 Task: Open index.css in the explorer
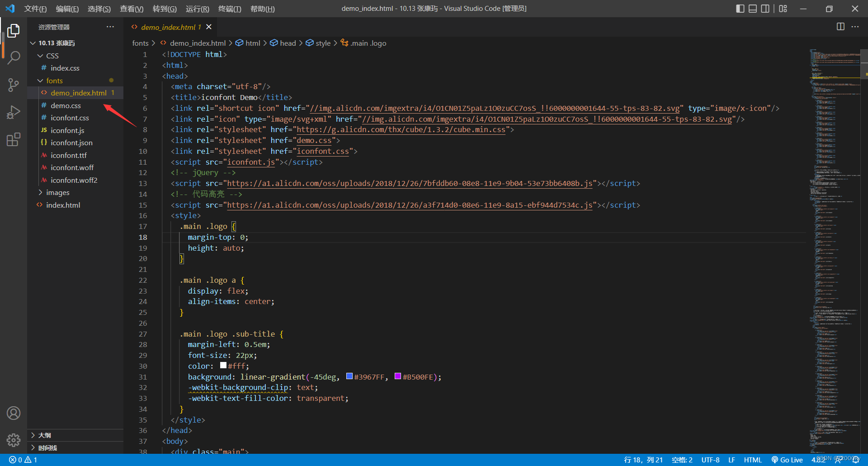point(75,68)
